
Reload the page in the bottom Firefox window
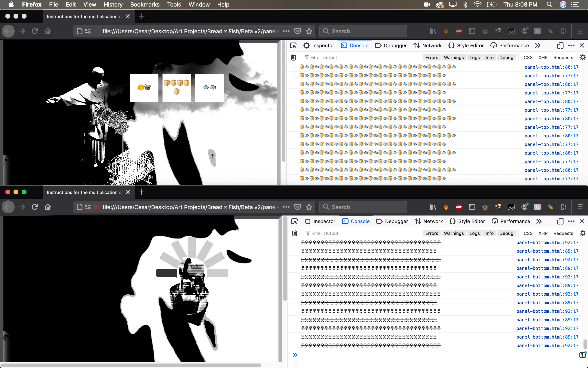point(35,207)
